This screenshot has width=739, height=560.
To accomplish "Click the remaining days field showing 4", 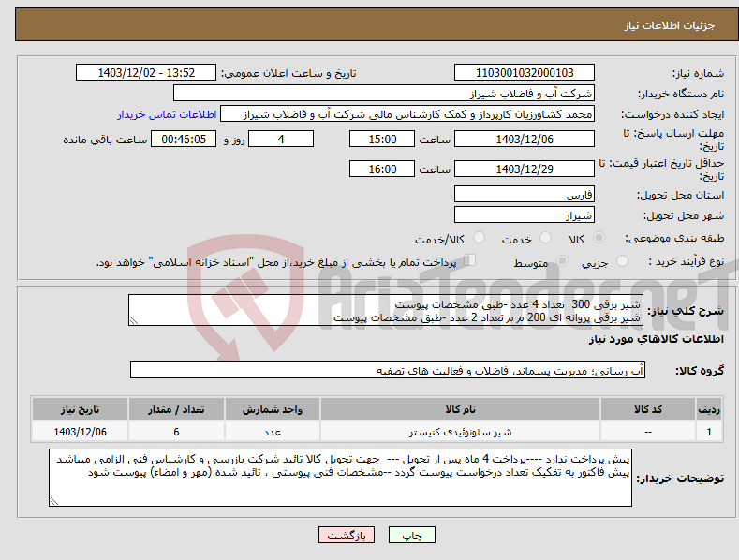I will [x=281, y=139].
